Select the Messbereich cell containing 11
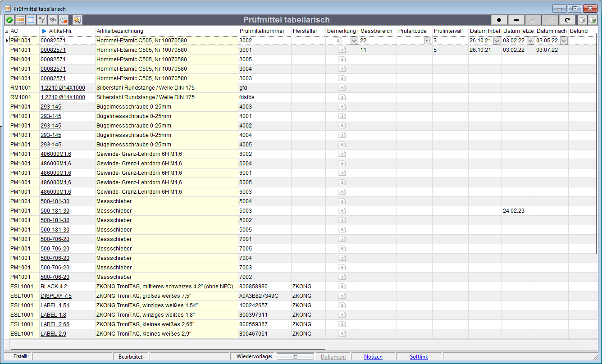This screenshot has width=602, height=364. (378, 50)
